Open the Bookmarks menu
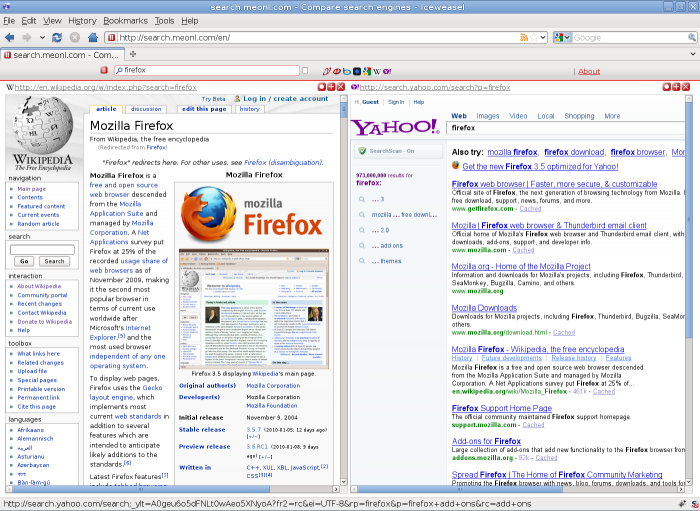700x511 pixels. (125, 21)
